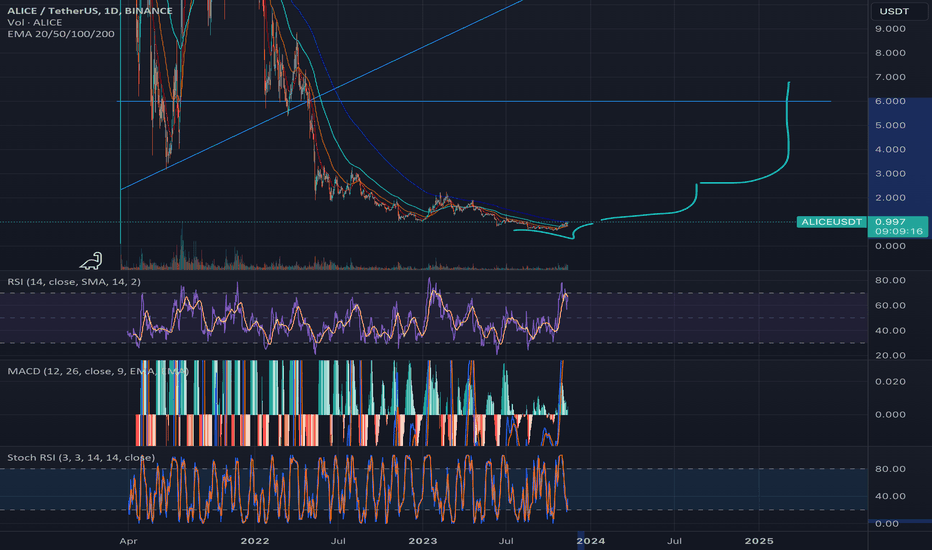This screenshot has height=550, width=932.
Task: Click the ALICEUSDT price tag label
Action: click(x=832, y=222)
